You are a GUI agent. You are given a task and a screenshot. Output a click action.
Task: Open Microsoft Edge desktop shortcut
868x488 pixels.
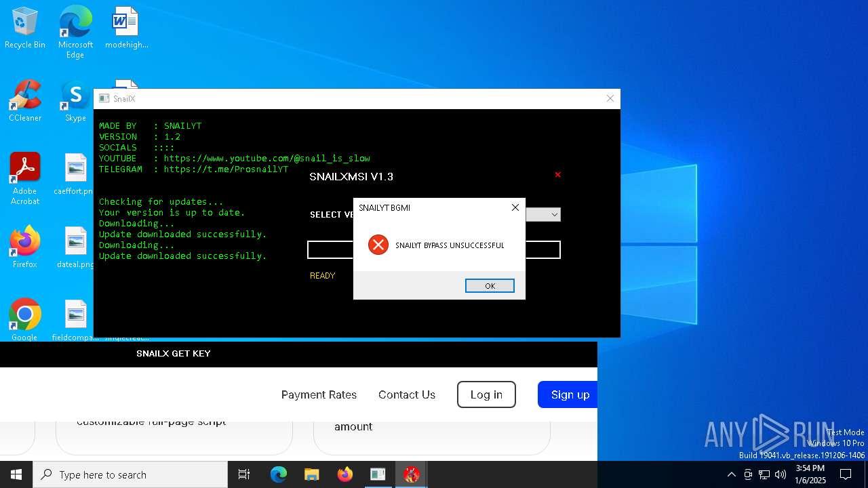[75, 32]
